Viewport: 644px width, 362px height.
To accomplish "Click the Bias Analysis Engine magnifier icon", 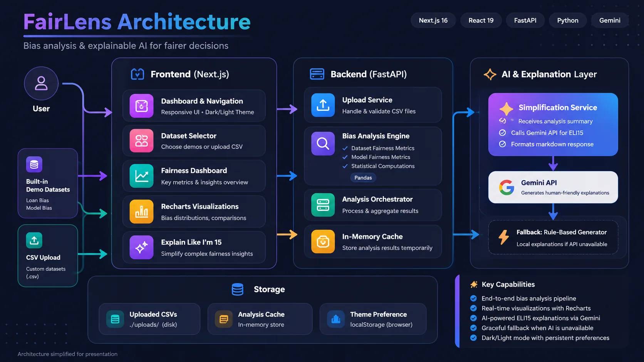I will [x=323, y=143].
